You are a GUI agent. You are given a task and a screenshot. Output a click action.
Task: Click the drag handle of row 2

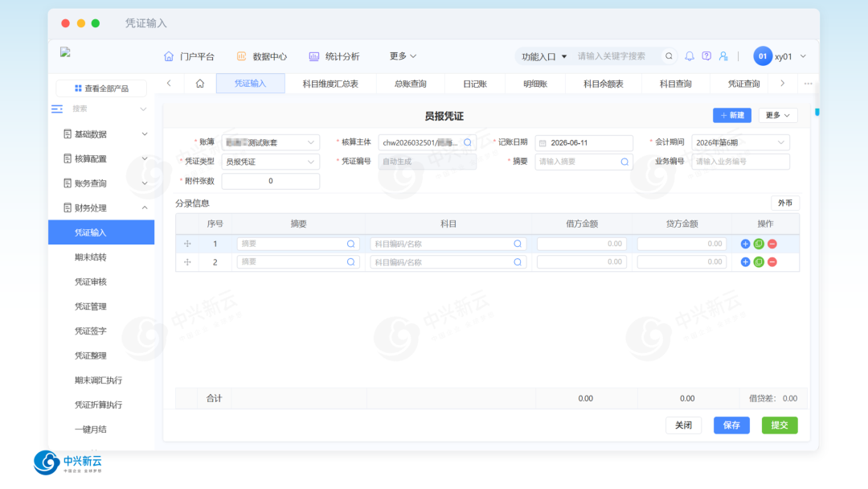(187, 262)
